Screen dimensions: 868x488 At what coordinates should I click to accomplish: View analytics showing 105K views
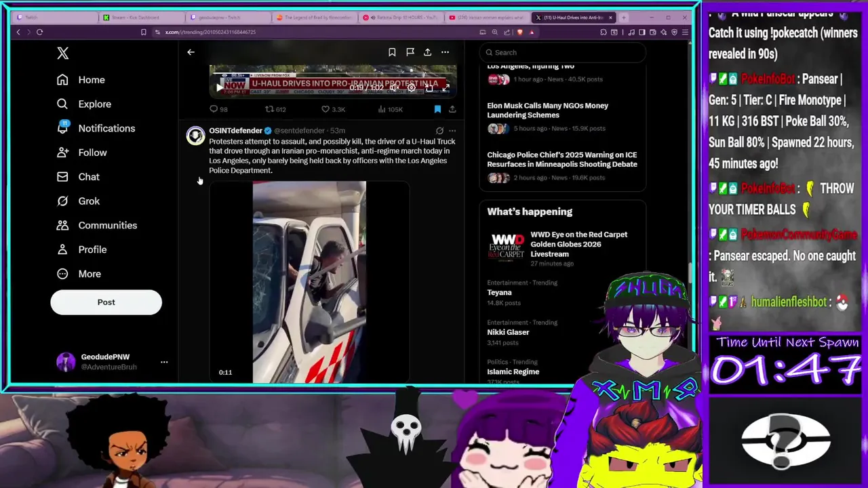point(390,109)
